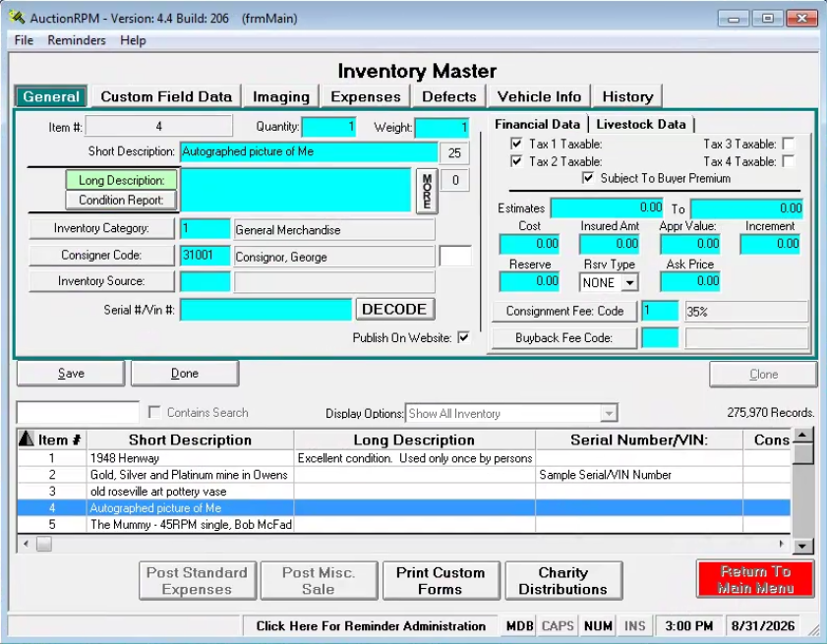Click the Serial Number/VIN column header
Viewport: 827px width, 644px height.
point(639,439)
